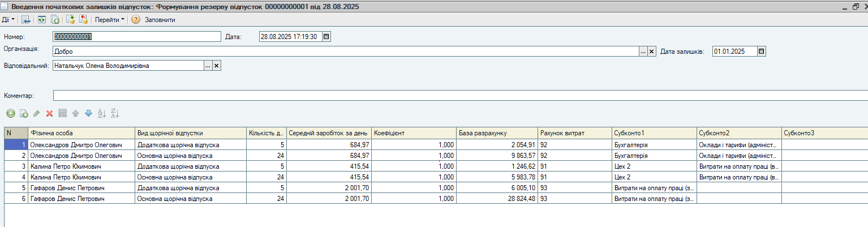This screenshot has height=227, width=868.
Task: Open the Перейти menu
Action: [110, 19]
